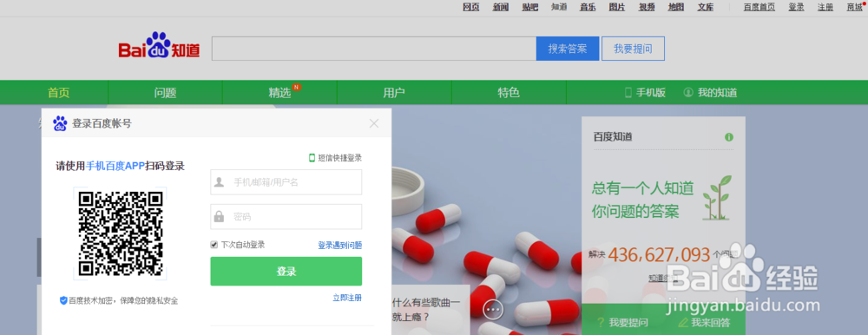The height and width of the screenshot is (335, 868).
Task: Click the 436,627,093 solved count
Action: point(659,254)
